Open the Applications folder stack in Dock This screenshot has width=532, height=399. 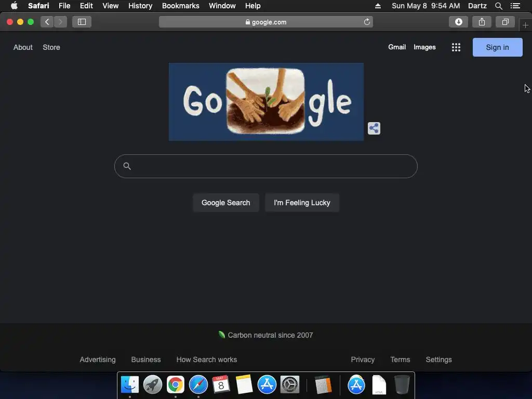[356, 384]
